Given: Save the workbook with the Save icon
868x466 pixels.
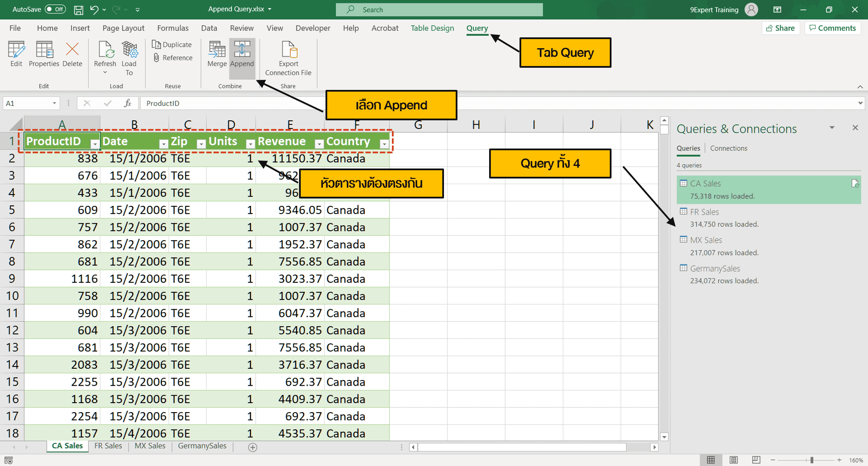Looking at the screenshot, I should pyautogui.click(x=79, y=9).
